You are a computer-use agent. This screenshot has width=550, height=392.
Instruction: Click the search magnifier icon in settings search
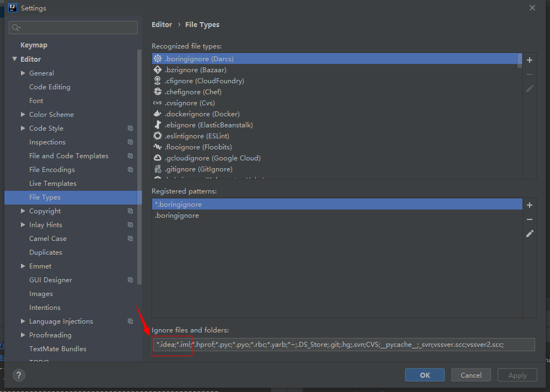coord(16,28)
